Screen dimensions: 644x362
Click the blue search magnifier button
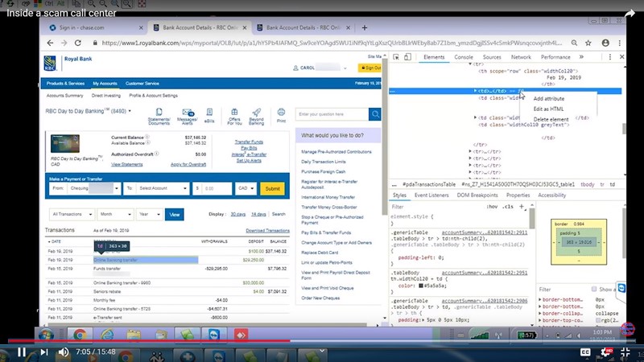click(374, 115)
